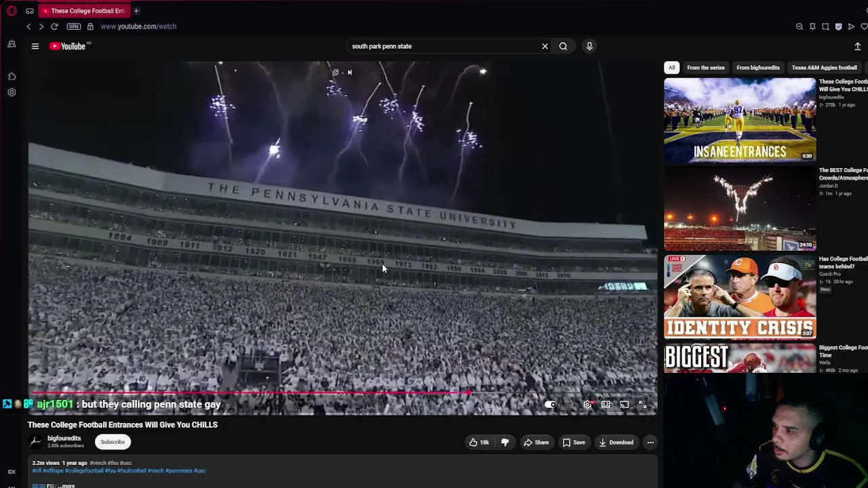Click the #collegefootball hashtag link
868x488 pixels.
pyautogui.click(x=84, y=471)
